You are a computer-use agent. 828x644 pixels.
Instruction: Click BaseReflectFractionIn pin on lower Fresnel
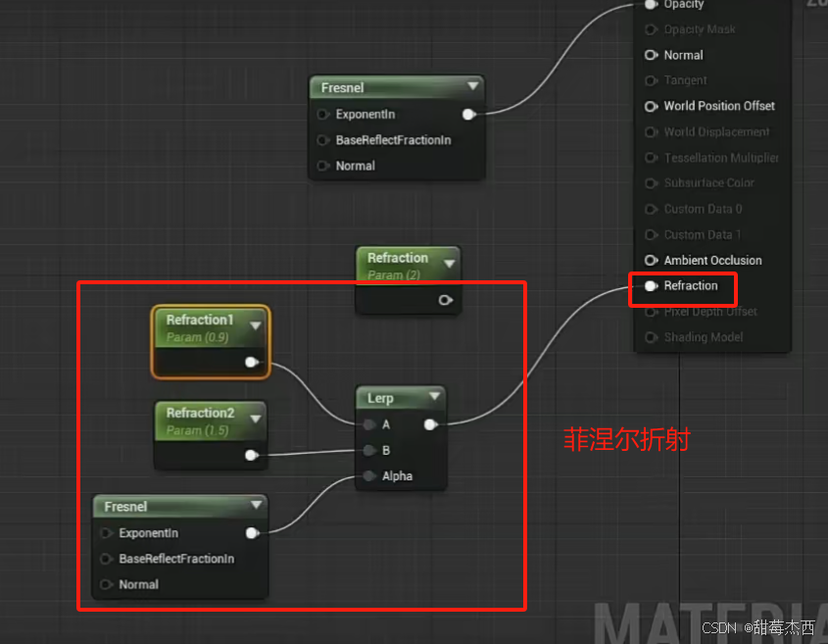[x=106, y=559]
